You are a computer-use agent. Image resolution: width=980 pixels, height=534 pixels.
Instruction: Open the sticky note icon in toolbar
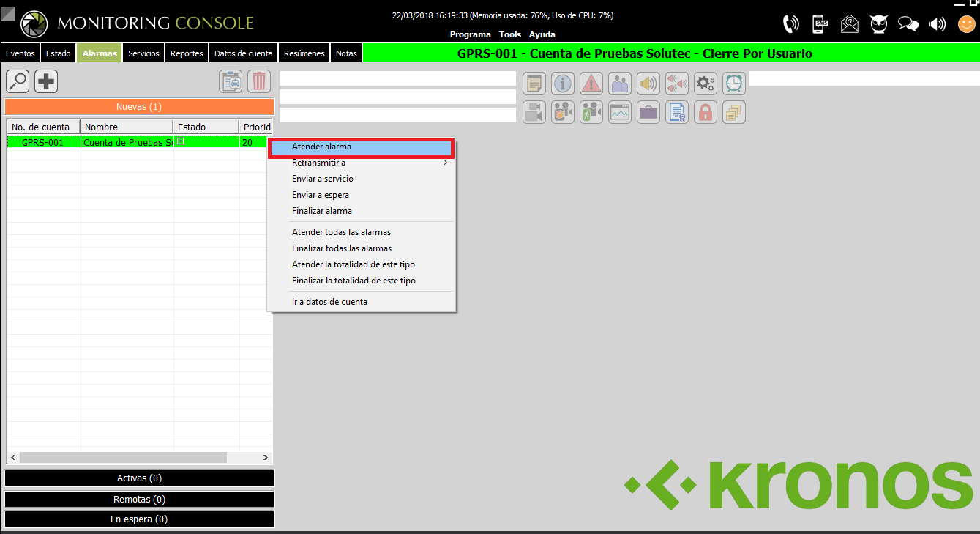point(534,84)
